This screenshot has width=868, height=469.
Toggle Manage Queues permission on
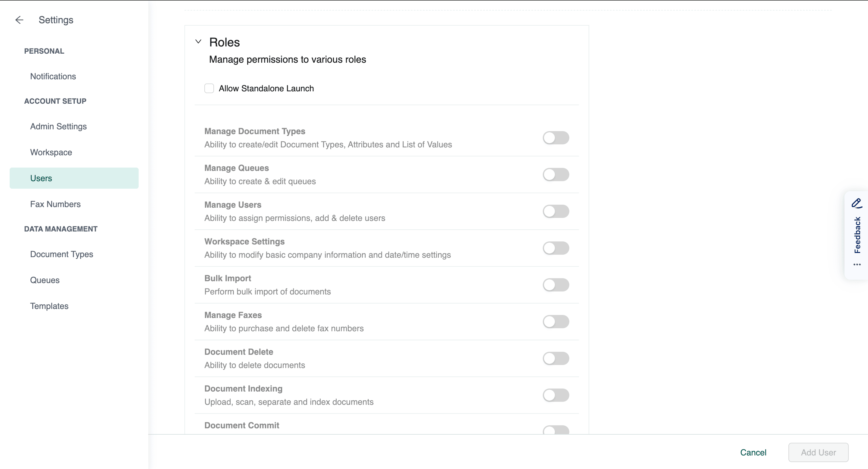[x=556, y=175]
